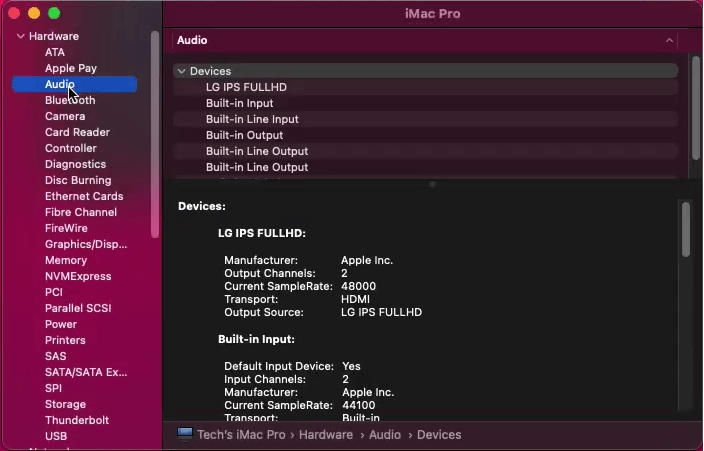Select USB in sidebar

56,436
